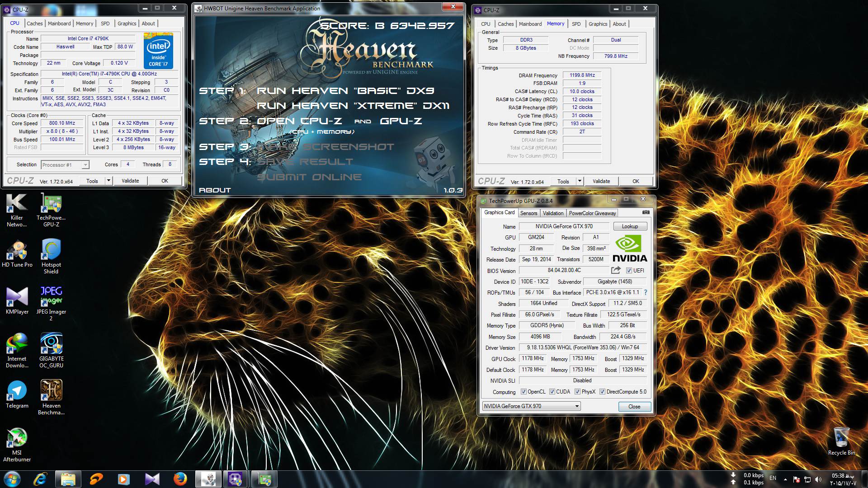This screenshot has width=868, height=488.
Task: Open Telegram desktop shortcut
Action: (17, 395)
